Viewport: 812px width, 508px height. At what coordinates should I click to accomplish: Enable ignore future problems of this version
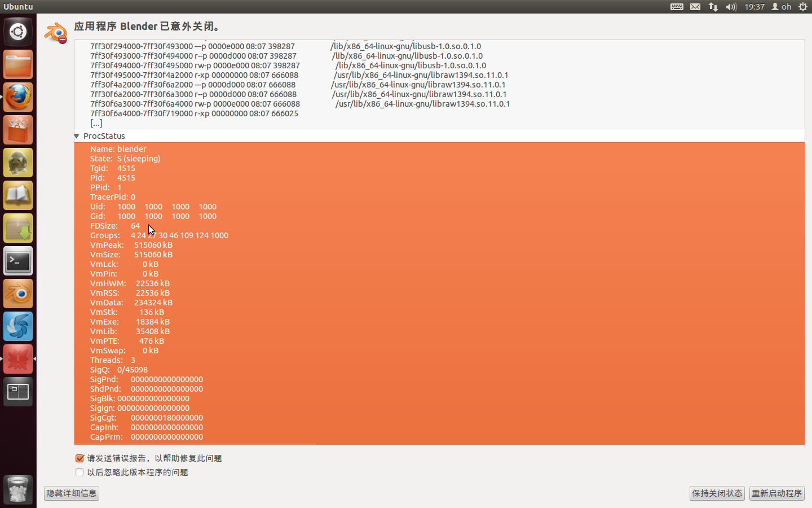80,472
